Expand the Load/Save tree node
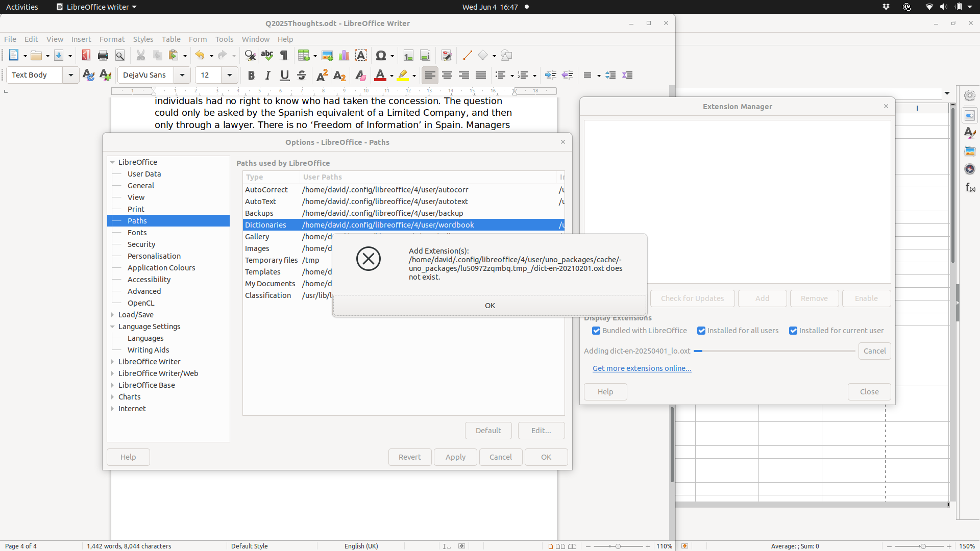 click(112, 315)
